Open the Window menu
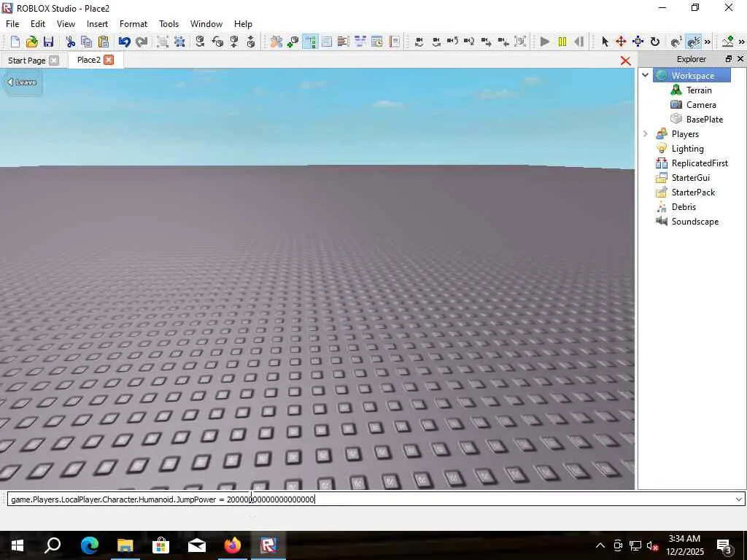Image resolution: width=747 pixels, height=560 pixels. [206, 24]
